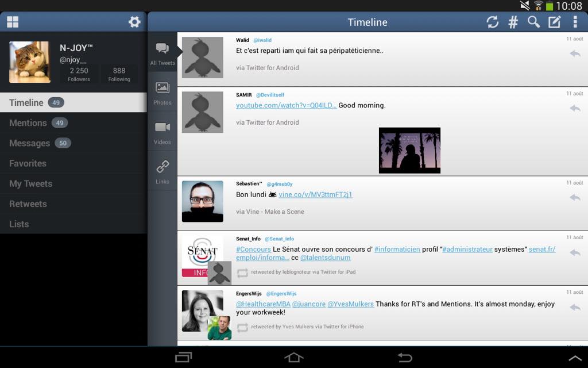Open Messages section

[x=73, y=143]
